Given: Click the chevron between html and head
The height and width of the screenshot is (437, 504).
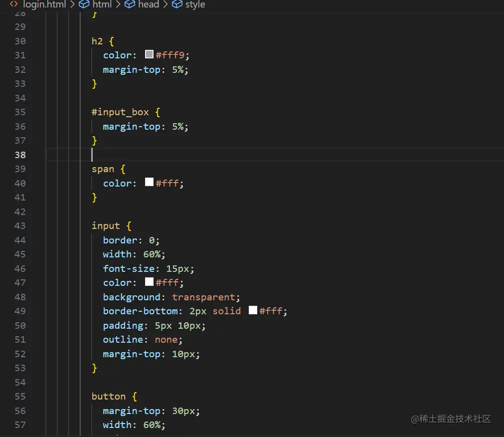Looking at the screenshot, I should point(118,4).
